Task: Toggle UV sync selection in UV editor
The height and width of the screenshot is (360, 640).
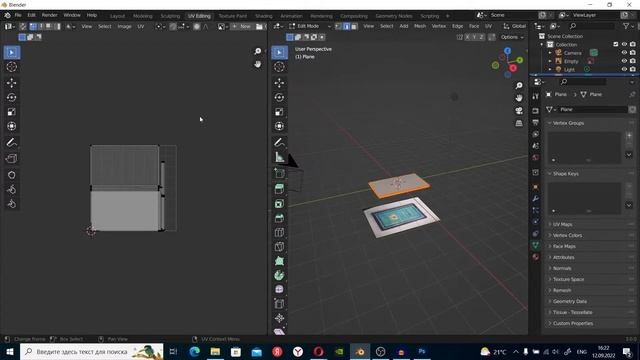Action: point(22,26)
